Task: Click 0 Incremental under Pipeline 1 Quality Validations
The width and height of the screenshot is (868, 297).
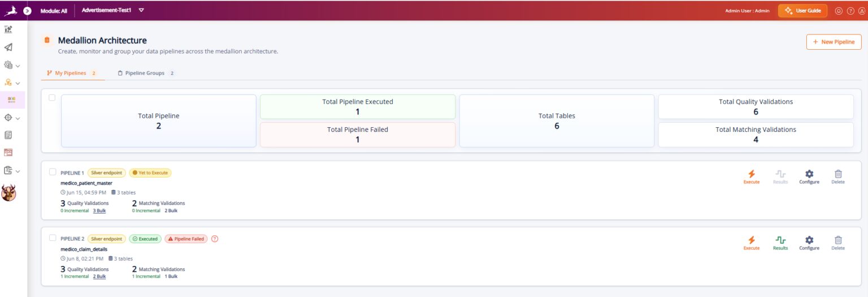Action: (x=75, y=210)
